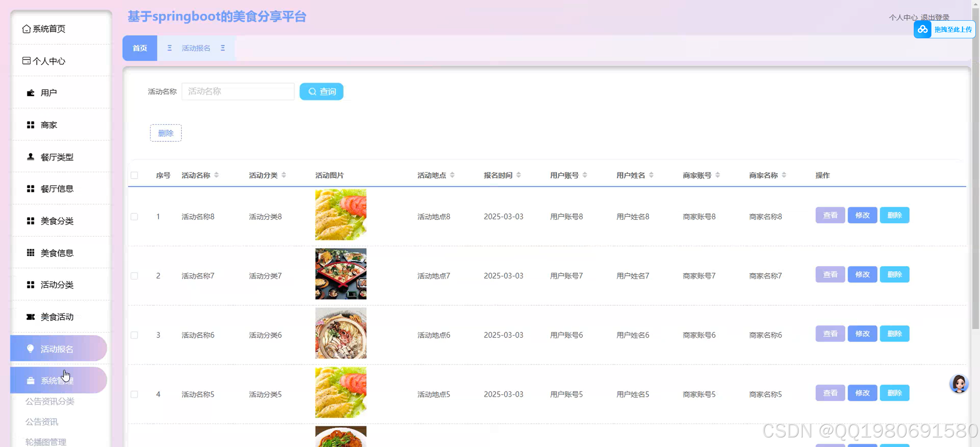This screenshot has height=447, width=980.
Task: Click the 查询 search button
Action: 322,92
